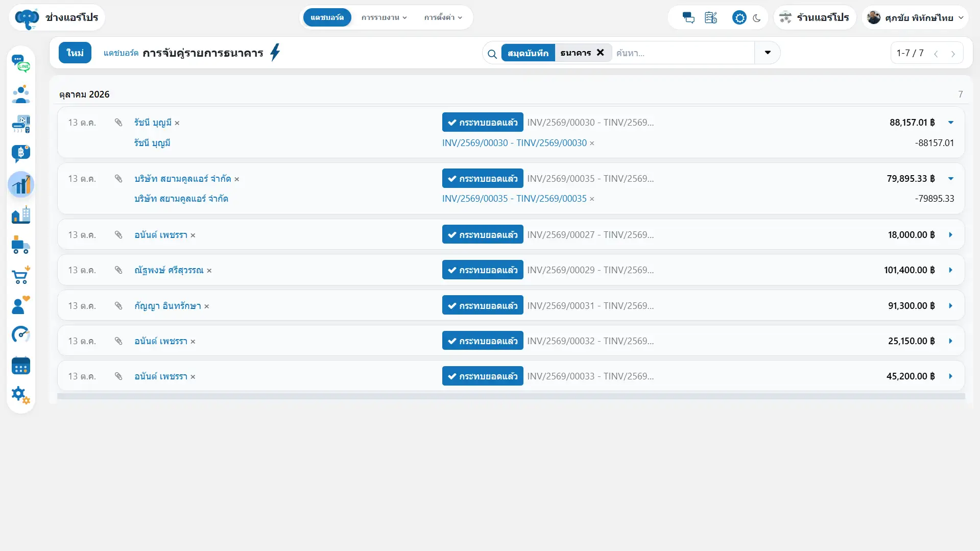Open the การรายงาน menu
Viewport: 980px width, 551px height.
(384, 18)
